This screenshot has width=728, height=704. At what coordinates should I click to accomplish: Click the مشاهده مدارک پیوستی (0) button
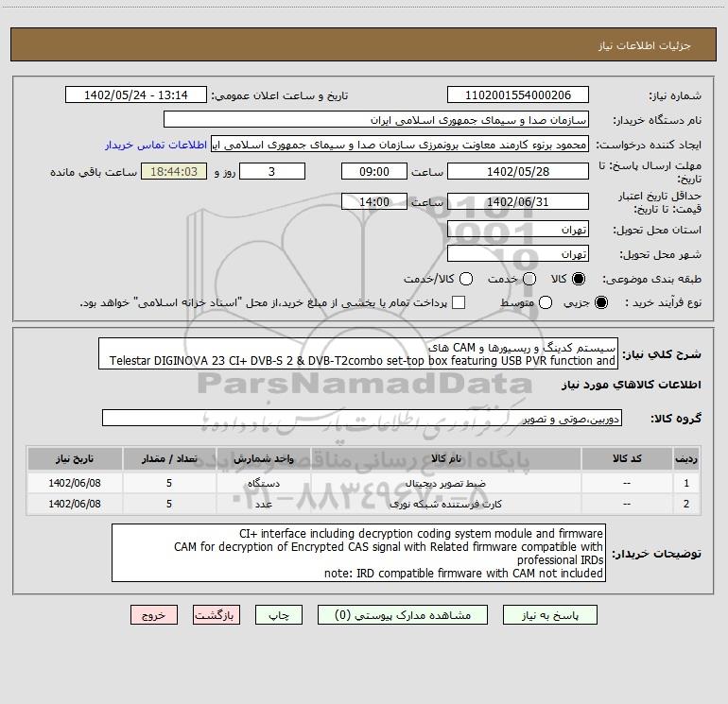(403, 615)
